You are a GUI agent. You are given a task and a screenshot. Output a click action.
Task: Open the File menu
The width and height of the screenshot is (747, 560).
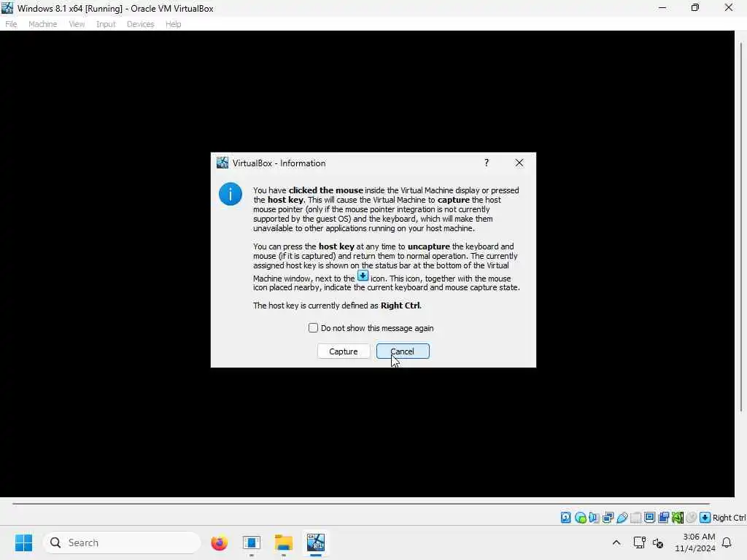[11, 24]
